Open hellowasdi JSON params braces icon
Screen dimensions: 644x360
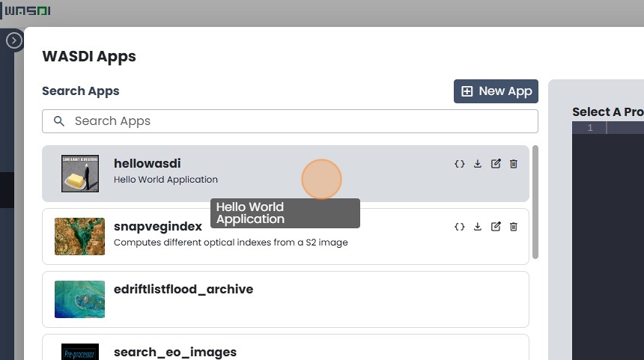pos(460,164)
